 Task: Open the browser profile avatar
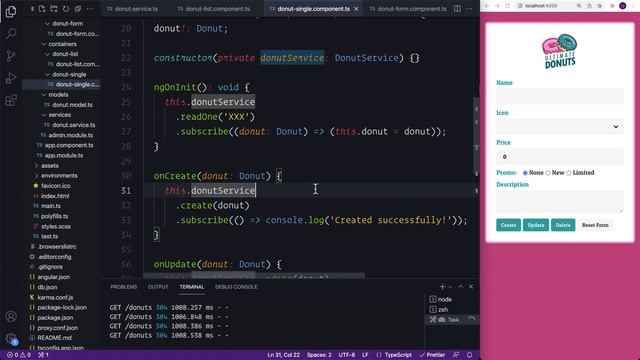[623, 6]
